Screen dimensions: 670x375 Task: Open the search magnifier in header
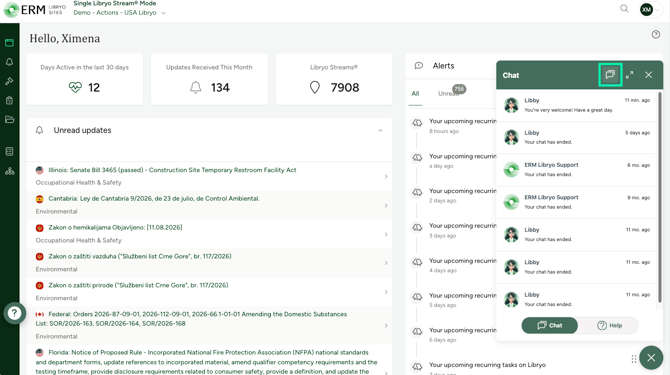624,9
